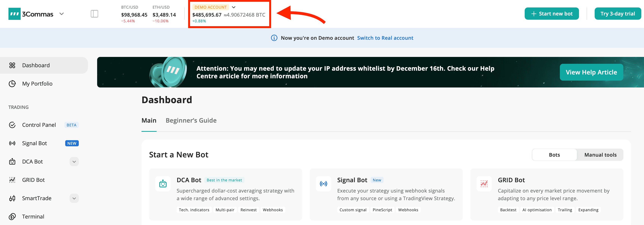Click the Start new bot button

(551, 14)
